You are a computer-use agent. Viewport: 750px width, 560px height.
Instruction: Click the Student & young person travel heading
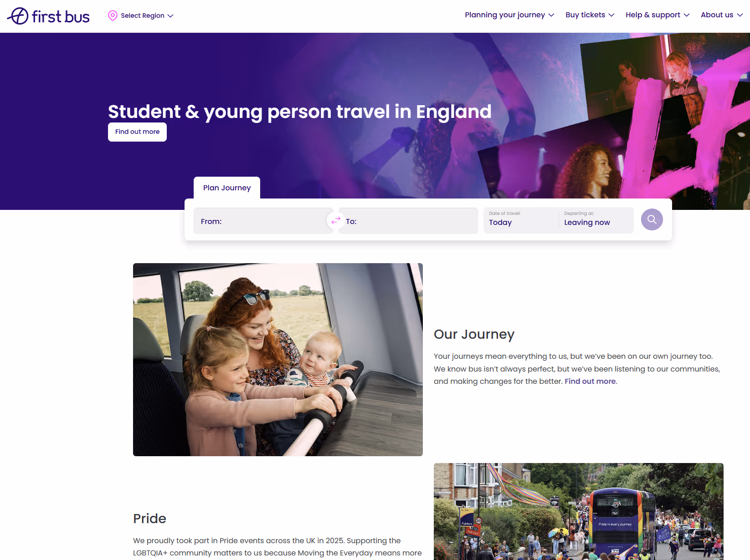pos(300,112)
